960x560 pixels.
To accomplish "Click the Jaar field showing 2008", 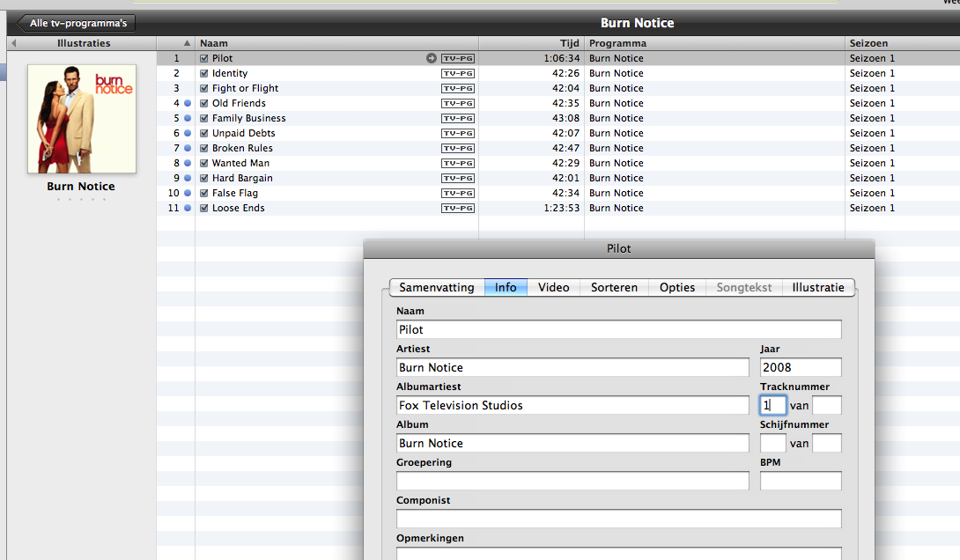I will (801, 368).
